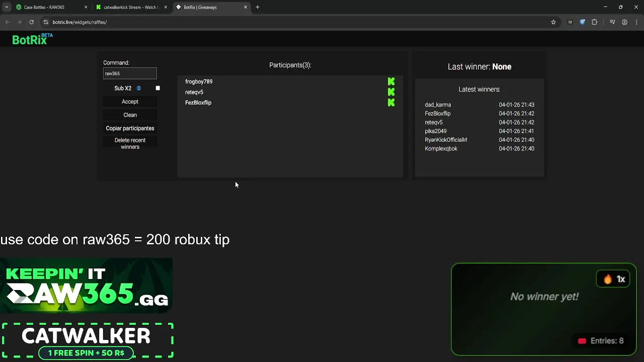Click the address bar URL
The width and height of the screenshot is (644, 362).
pyautogui.click(x=79, y=22)
